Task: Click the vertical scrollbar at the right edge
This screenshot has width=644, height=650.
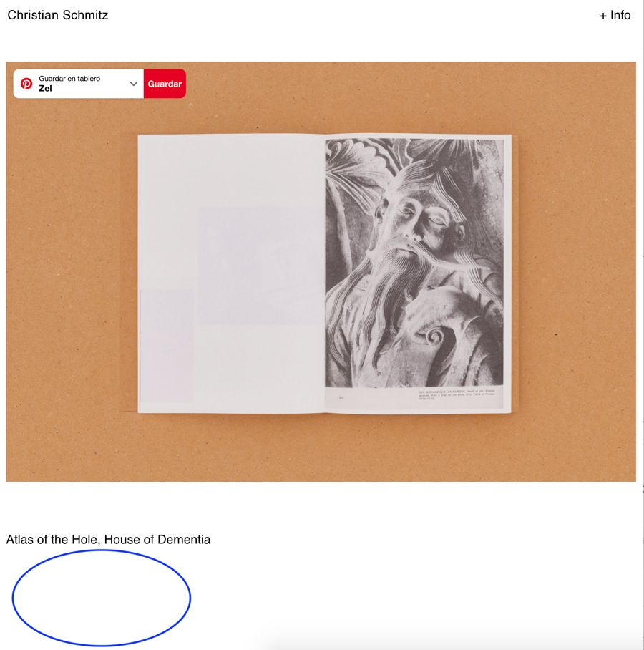Action: point(642,325)
